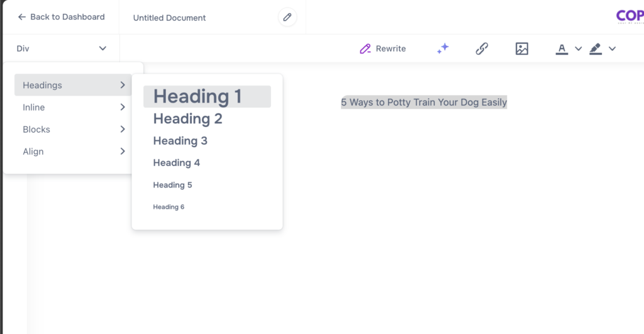Expand the Inline submenu
644x334 pixels.
pos(73,108)
